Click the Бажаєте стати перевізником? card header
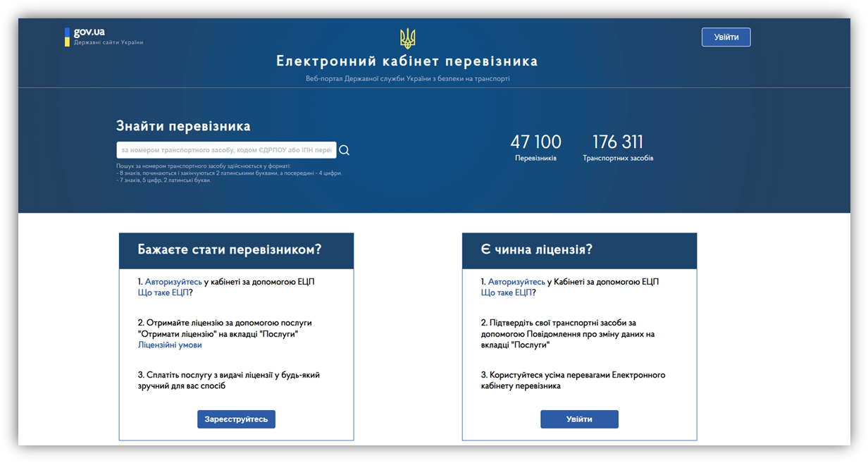This screenshot has width=868, height=463. click(236, 250)
